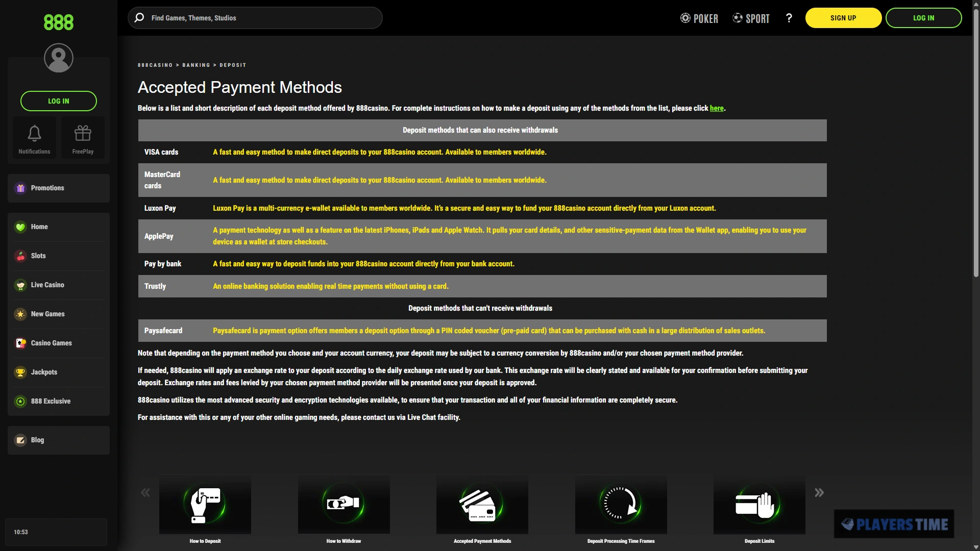Open the New Games menu item

[59, 314]
